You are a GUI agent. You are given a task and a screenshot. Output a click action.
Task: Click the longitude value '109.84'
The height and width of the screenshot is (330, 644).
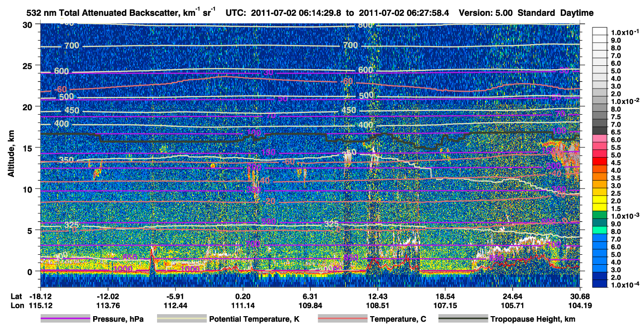point(310,306)
